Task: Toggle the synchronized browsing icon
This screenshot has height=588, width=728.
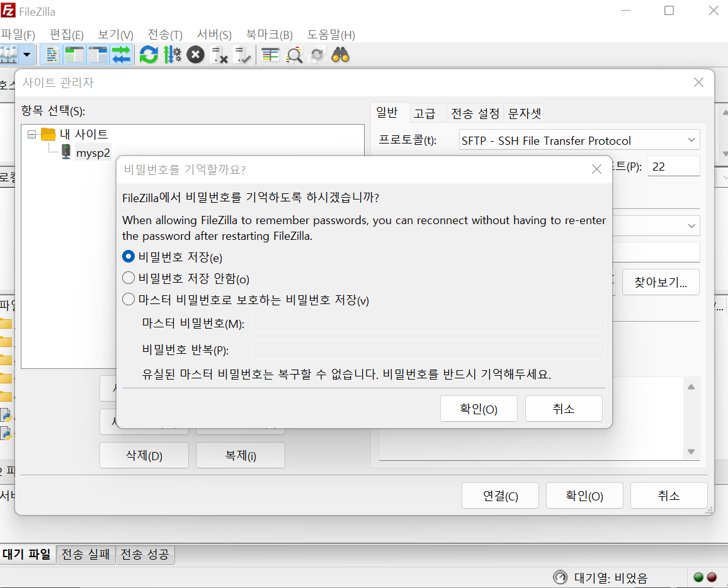Action: click(x=317, y=55)
